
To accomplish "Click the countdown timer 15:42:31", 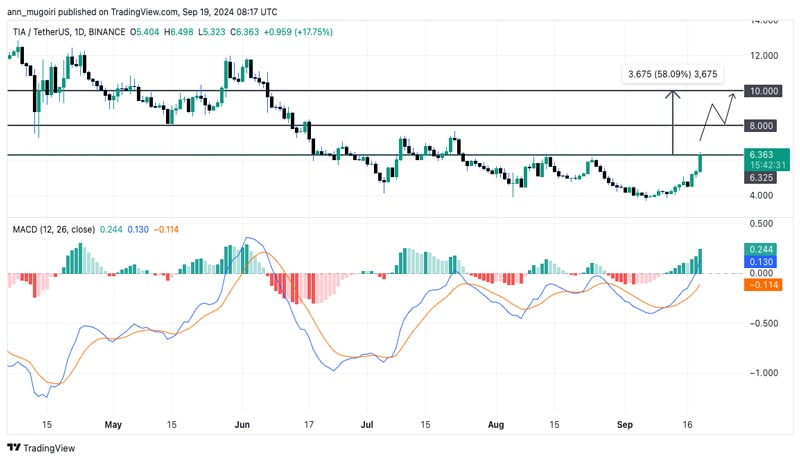I will pyautogui.click(x=767, y=165).
